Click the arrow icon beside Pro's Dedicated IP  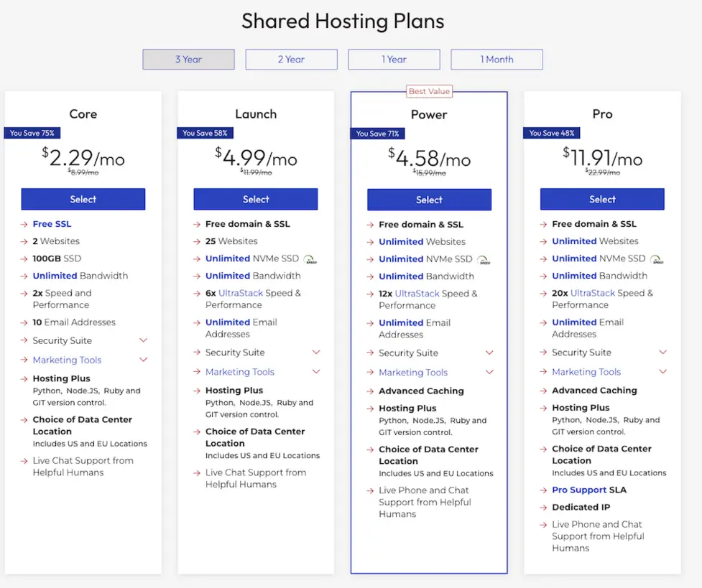[542, 507]
